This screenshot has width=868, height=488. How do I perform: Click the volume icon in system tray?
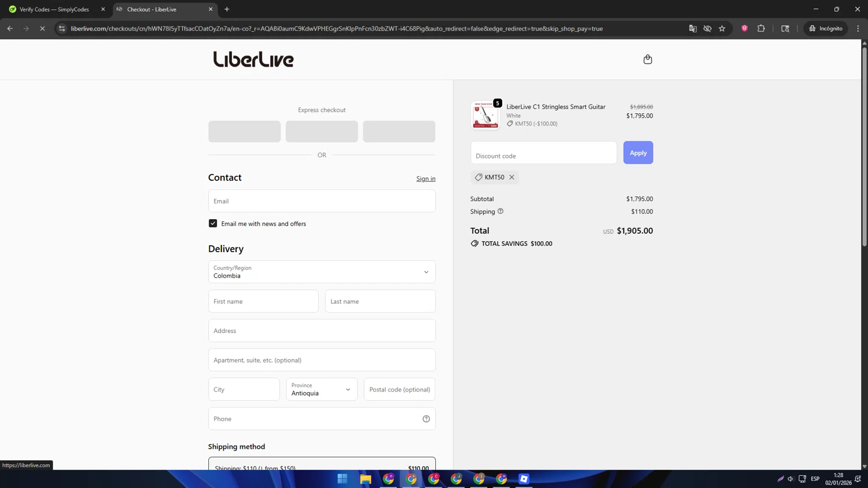(790, 479)
